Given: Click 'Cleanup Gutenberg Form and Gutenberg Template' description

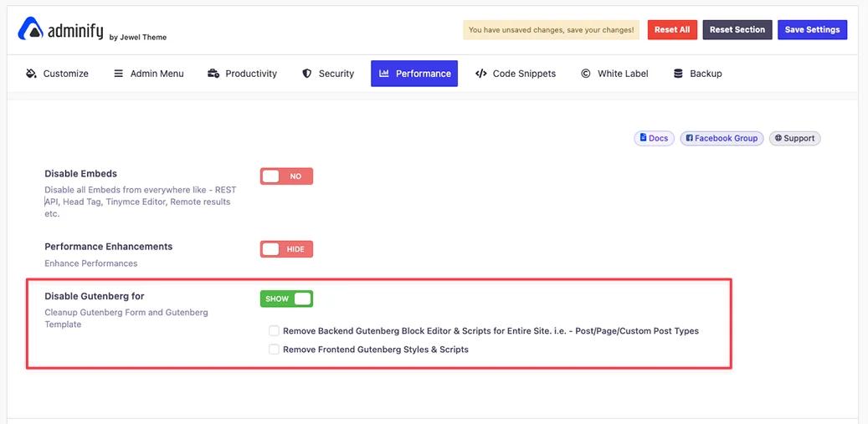Looking at the screenshot, I should (x=126, y=319).
